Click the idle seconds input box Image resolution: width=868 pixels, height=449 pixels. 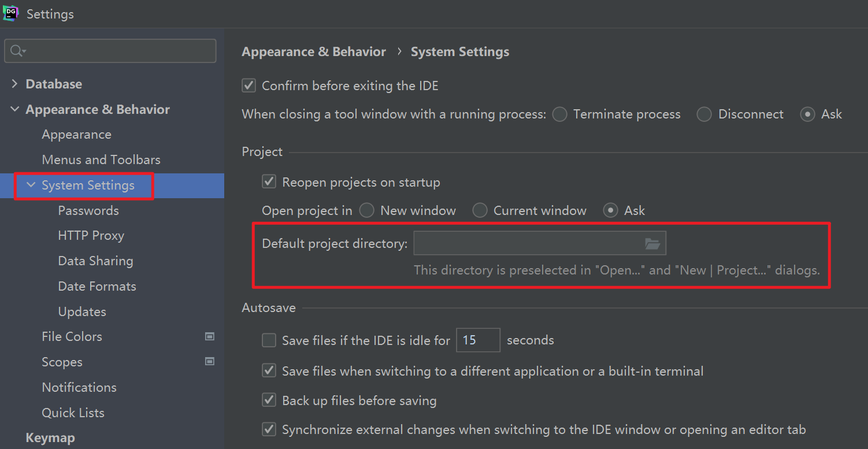click(x=477, y=340)
